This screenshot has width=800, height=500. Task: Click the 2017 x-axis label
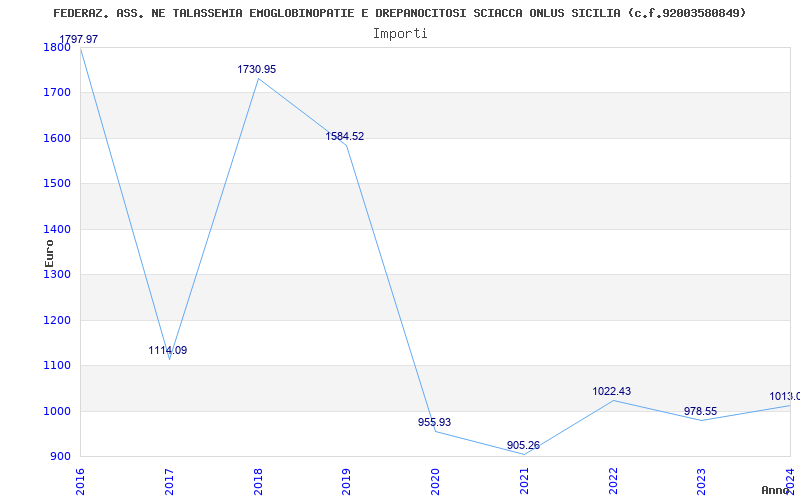coord(169,481)
